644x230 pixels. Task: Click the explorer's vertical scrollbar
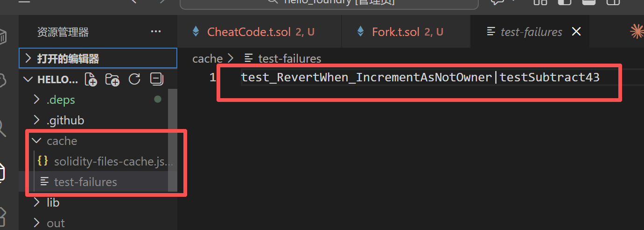173,140
